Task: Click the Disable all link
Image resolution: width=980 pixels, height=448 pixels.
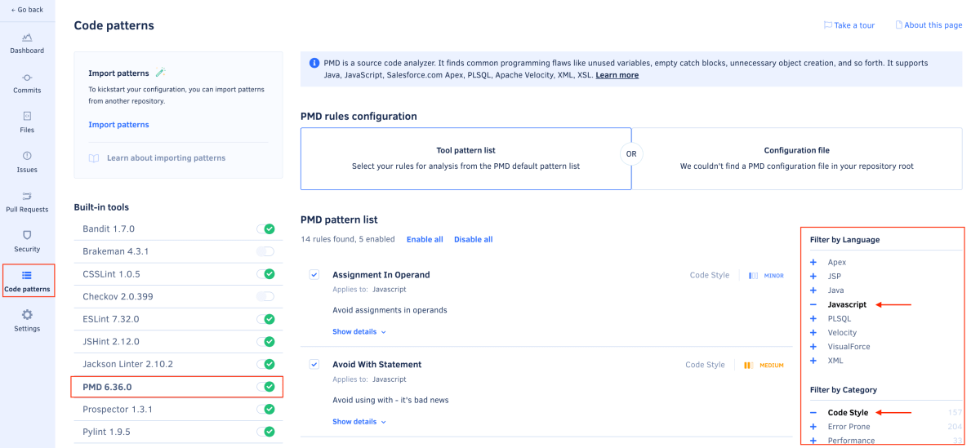Action: [x=474, y=239]
